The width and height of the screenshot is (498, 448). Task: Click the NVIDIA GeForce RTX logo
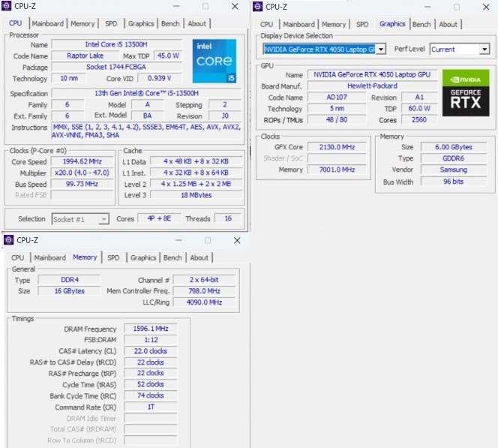466,93
